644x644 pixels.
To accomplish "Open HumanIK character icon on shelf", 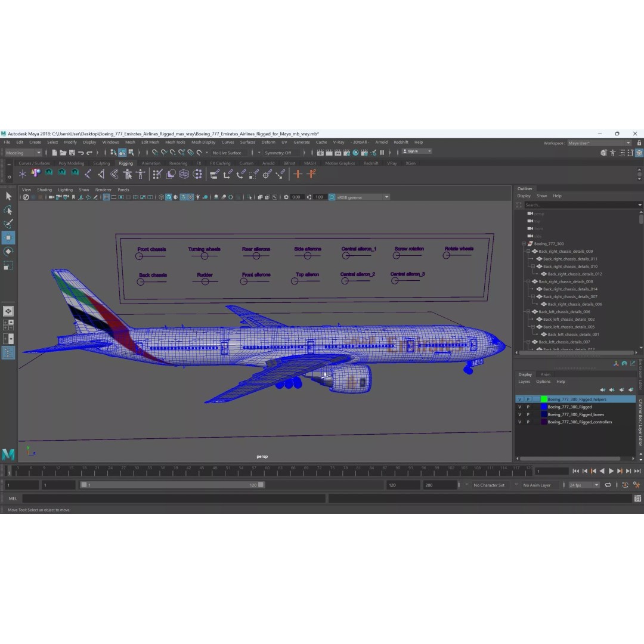I will tap(141, 174).
